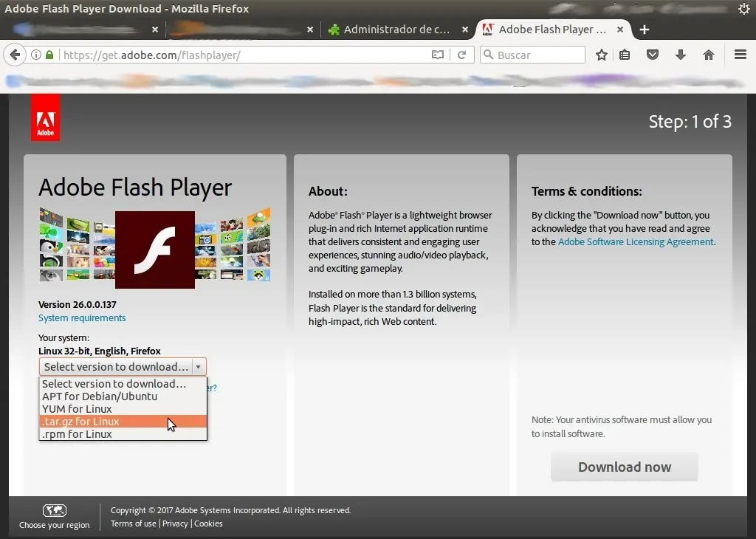Click the 'Step: 1 of 3' text
The height and width of the screenshot is (539, 756).
pos(690,122)
